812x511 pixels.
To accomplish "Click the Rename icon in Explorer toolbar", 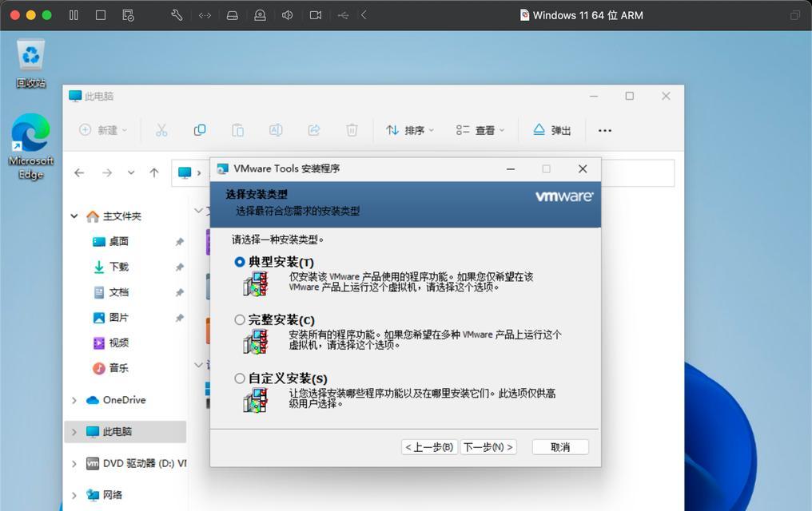I will (x=276, y=130).
